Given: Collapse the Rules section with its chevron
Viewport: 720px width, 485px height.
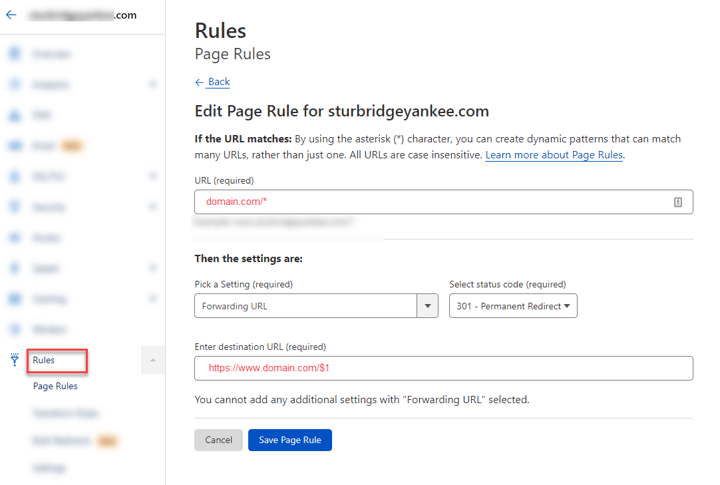Looking at the screenshot, I should tap(153, 360).
